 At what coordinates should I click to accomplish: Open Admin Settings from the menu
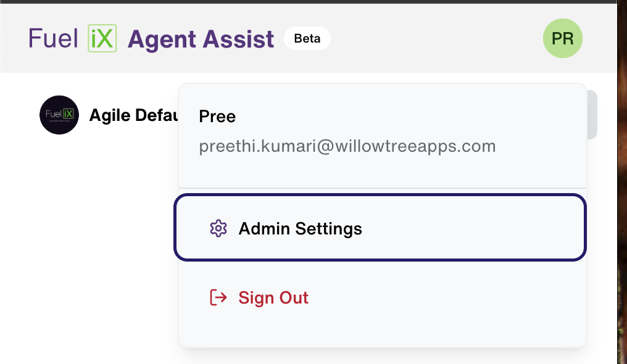point(380,228)
